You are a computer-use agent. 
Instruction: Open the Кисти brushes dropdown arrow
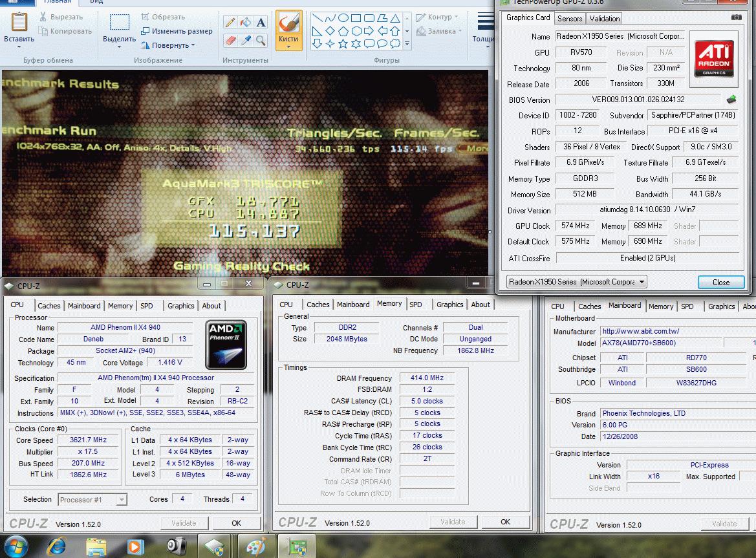click(289, 47)
